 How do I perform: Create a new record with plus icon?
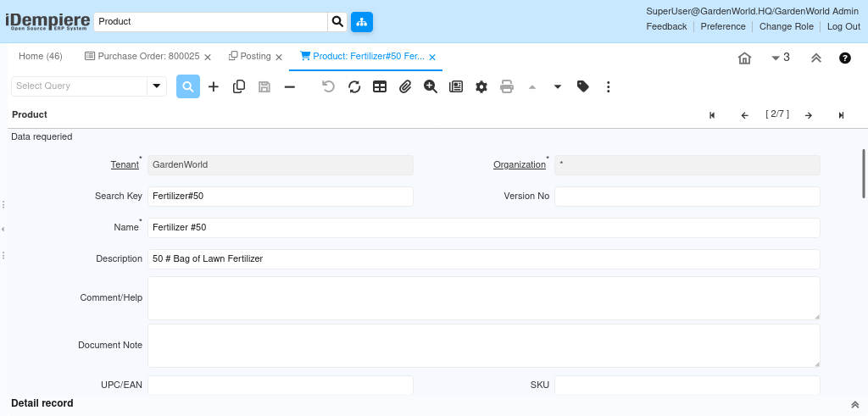[214, 86]
